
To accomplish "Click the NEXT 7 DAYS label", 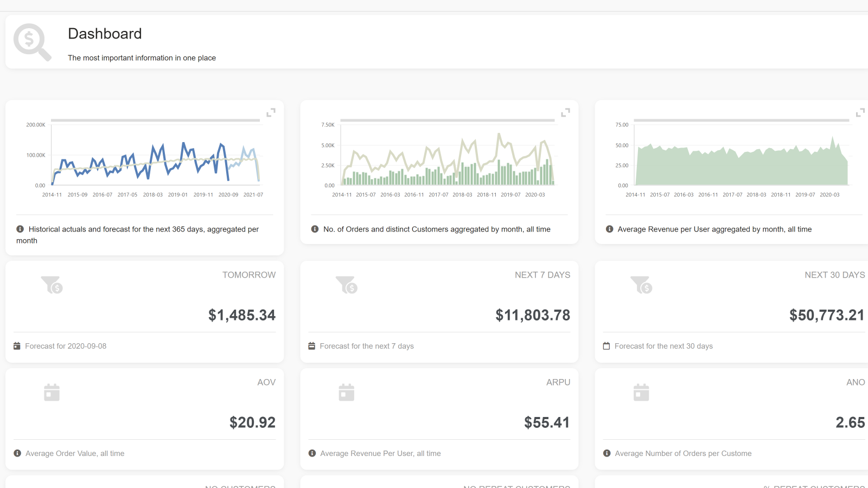I will click(x=542, y=275).
